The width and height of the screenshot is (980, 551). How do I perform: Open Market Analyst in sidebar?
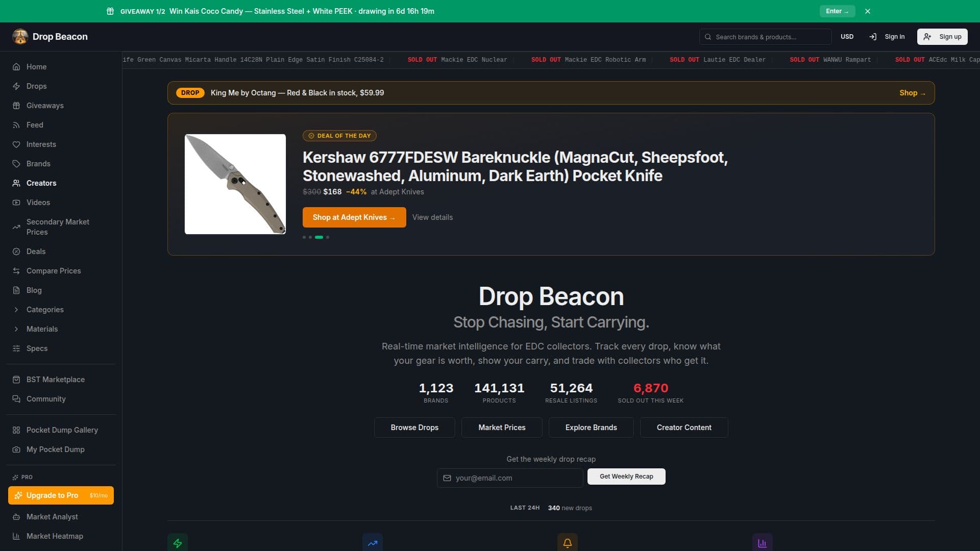[61, 517]
